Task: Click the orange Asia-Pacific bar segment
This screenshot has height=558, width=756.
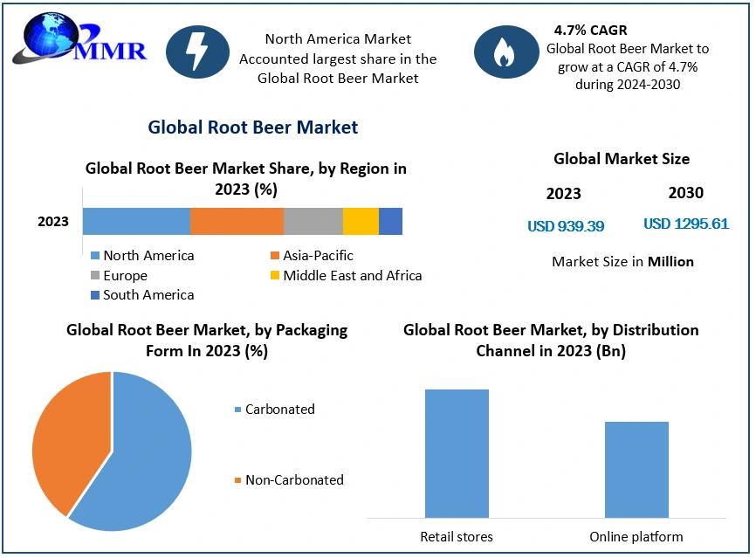Action: pos(237,221)
